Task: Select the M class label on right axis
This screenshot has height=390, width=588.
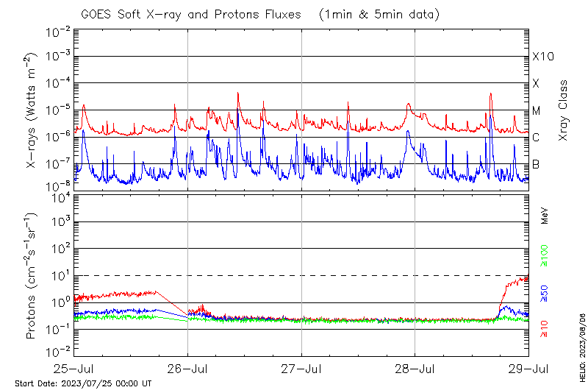Action: pyautogui.click(x=537, y=110)
